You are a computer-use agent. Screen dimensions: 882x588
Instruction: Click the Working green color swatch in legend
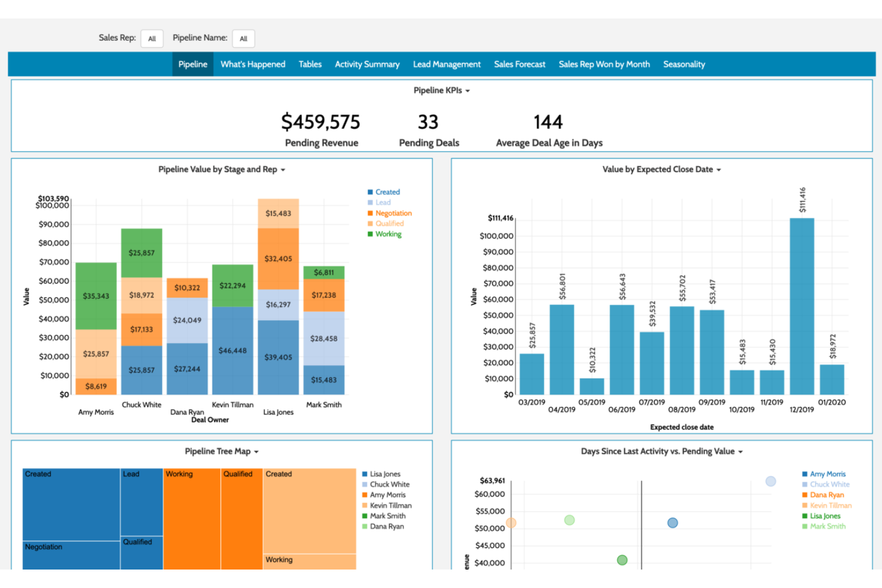pos(371,234)
